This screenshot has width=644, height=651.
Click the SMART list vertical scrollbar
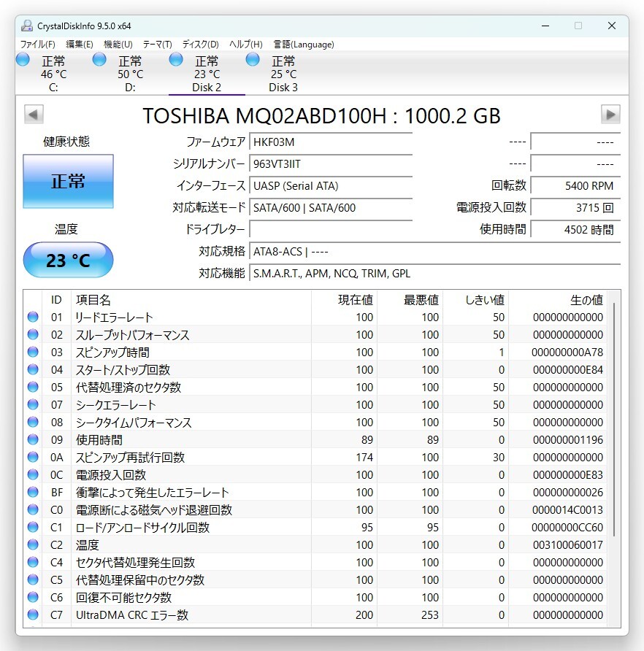point(613,420)
